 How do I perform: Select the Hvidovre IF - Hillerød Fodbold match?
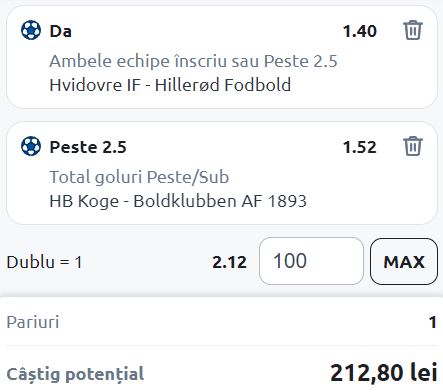pos(170,85)
